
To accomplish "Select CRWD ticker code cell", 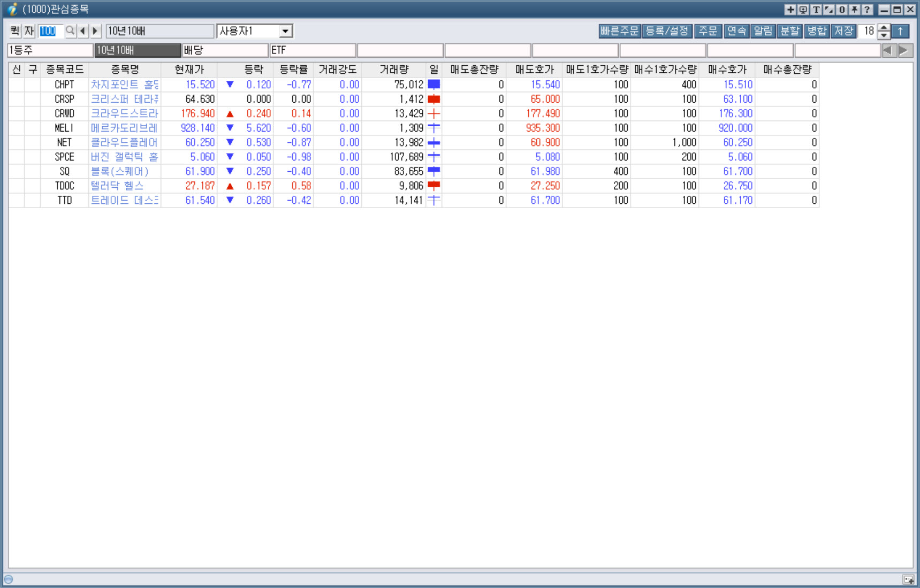I will click(x=65, y=113).
